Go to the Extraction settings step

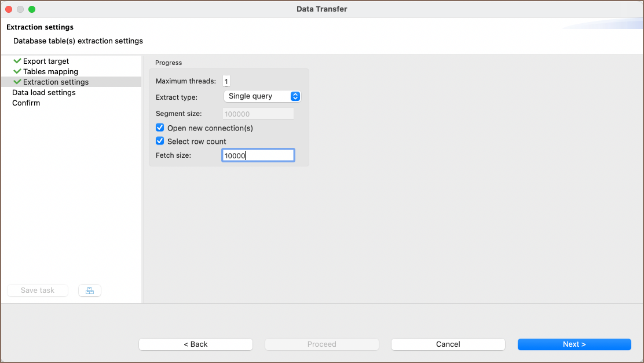56,82
